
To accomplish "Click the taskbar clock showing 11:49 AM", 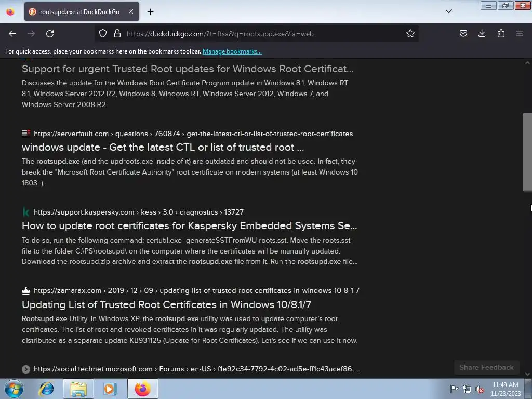I will (x=506, y=389).
